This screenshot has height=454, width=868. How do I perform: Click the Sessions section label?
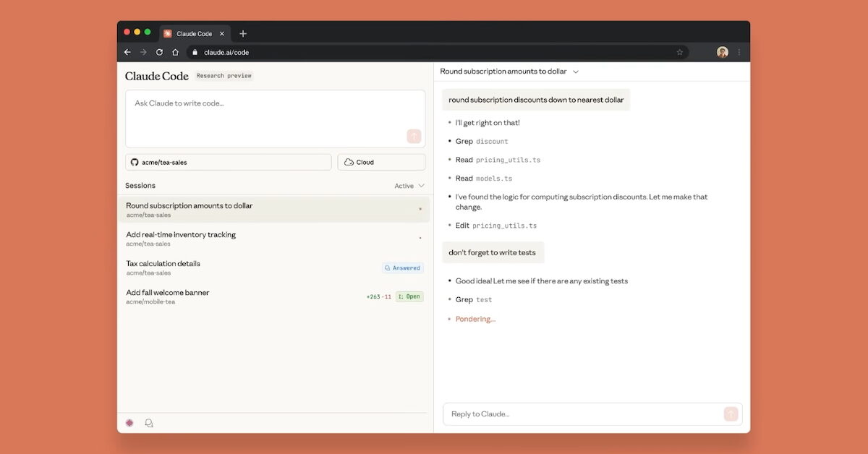[x=140, y=186]
